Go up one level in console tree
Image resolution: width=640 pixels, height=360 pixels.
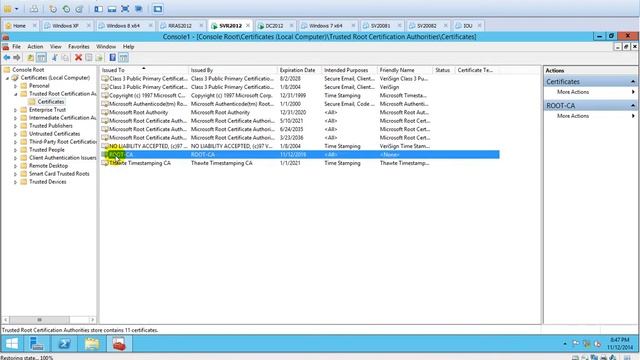click(30, 58)
